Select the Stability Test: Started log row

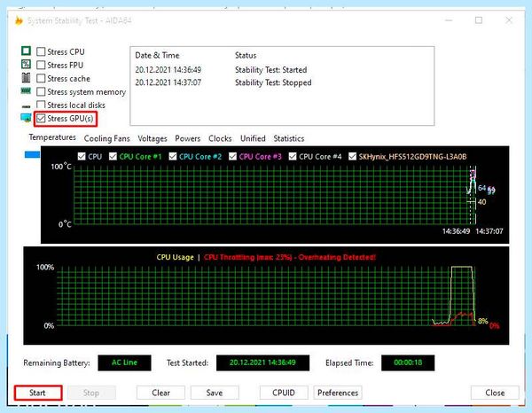click(x=282, y=70)
